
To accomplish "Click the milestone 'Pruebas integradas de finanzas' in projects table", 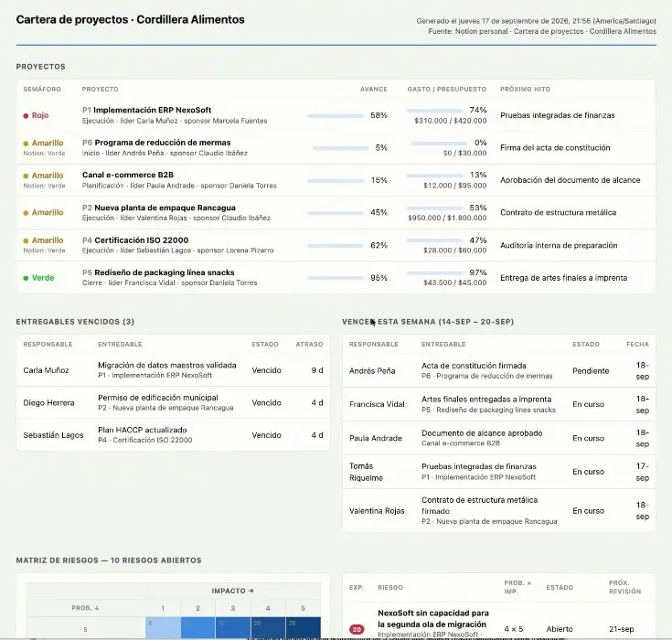I will (x=557, y=115).
